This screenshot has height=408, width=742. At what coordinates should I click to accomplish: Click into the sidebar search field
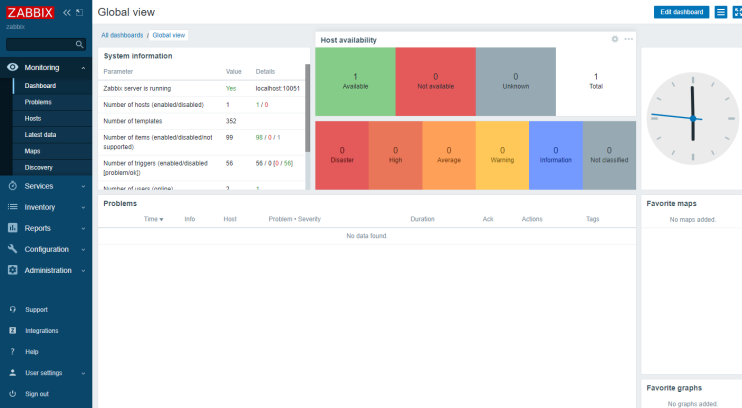pos(40,44)
